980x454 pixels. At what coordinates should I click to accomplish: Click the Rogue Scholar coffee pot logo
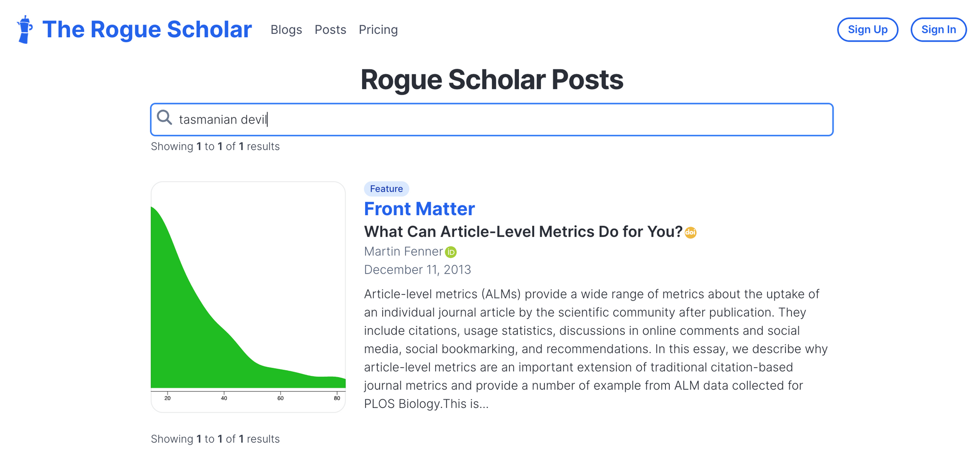[24, 29]
